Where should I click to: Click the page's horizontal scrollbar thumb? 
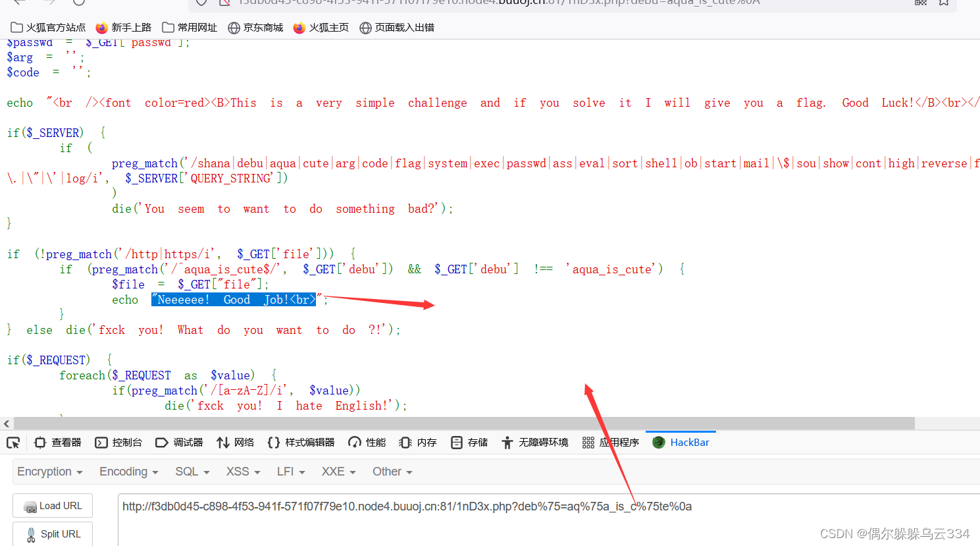(464, 423)
